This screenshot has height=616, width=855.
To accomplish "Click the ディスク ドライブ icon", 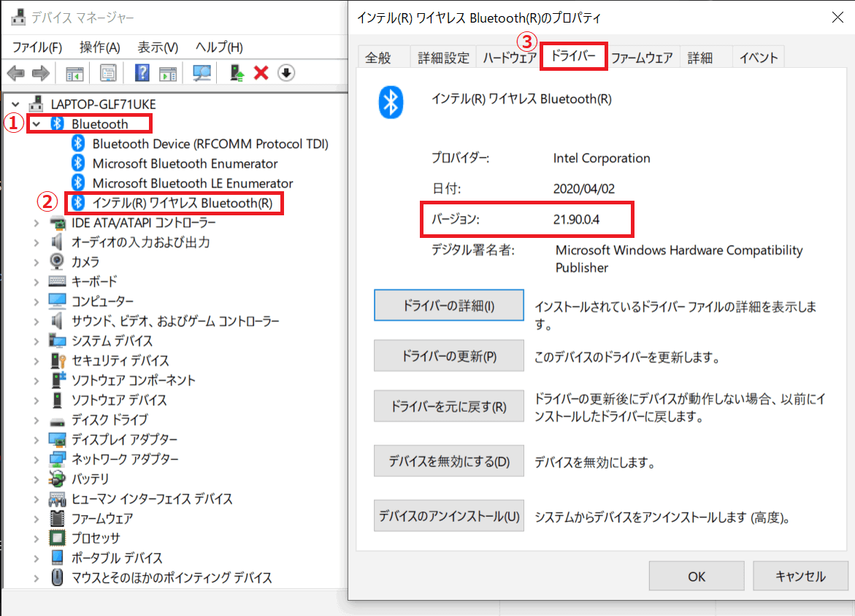I will pos(57,421).
